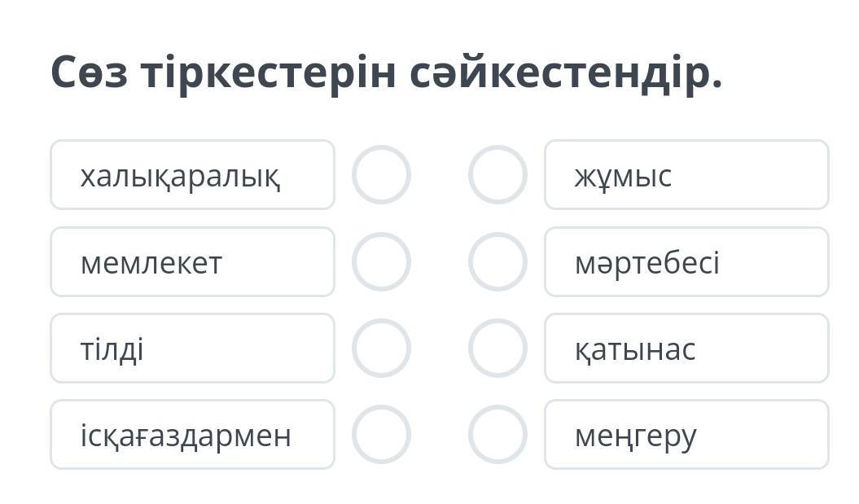The height and width of the screenshot is (504, 859).
Task: Click the 'меңгеру' answer box
Action: coord(686,434)
